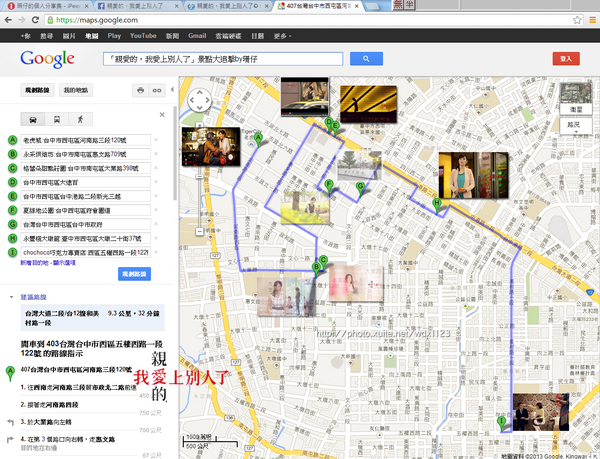Click the map pan control
The height and width of the screenshot is (459, 600).
198,100
